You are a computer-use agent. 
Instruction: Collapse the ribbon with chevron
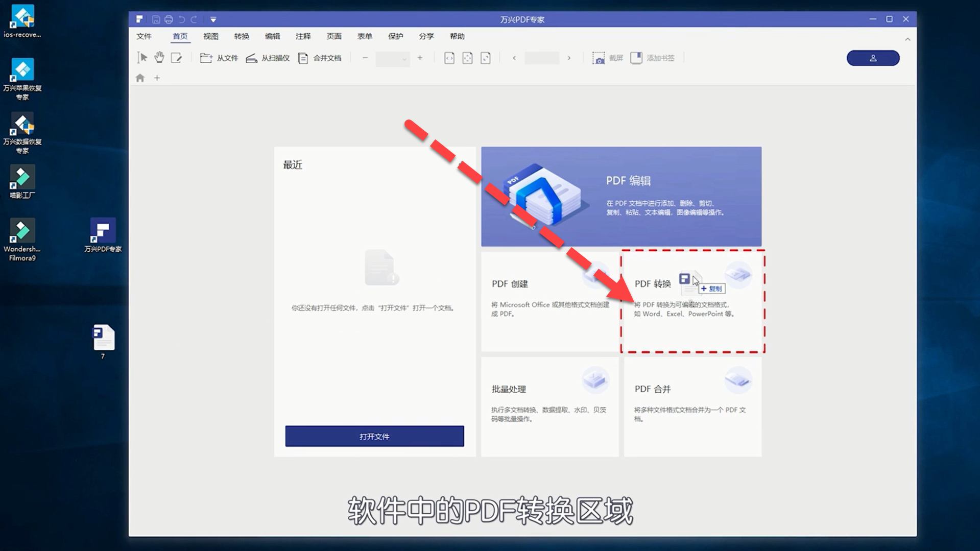[x=907, y=39]
